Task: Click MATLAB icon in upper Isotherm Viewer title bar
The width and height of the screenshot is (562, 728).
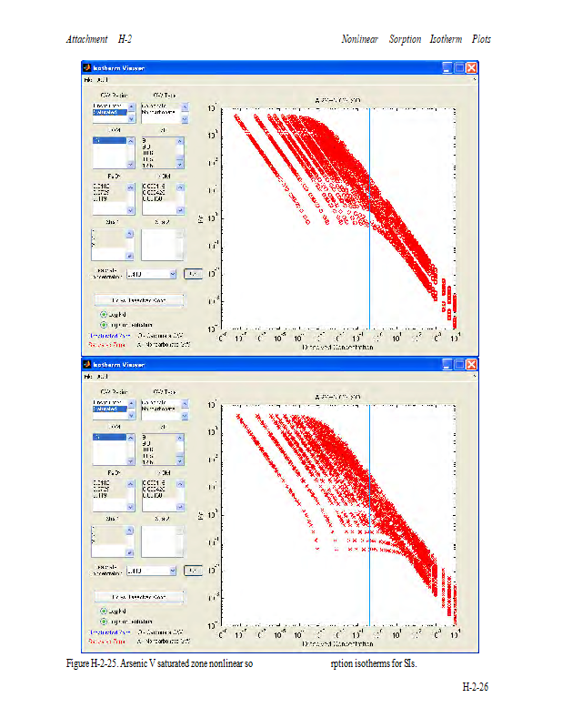Action: (x=88, y=68)
